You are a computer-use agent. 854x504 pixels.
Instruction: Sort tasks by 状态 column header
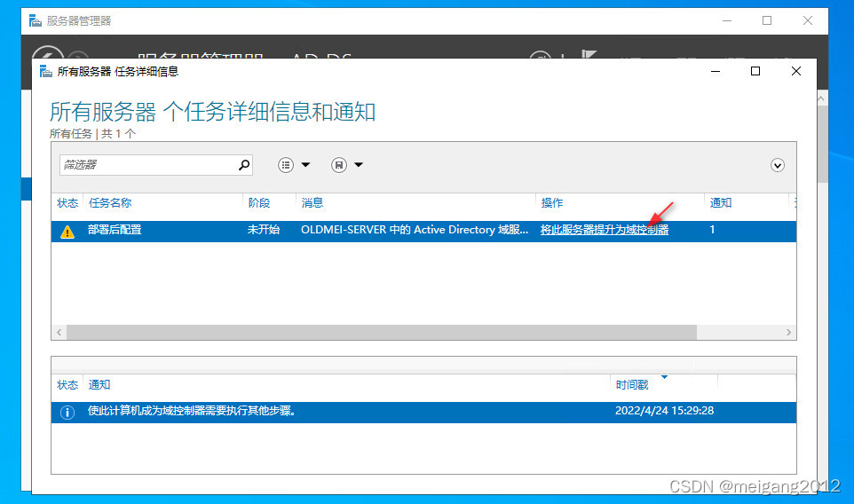click(67, 203)
